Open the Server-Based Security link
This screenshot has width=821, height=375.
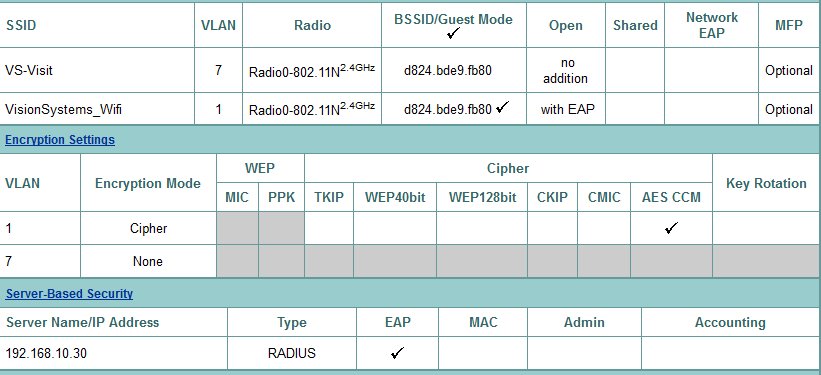(69, 294)
